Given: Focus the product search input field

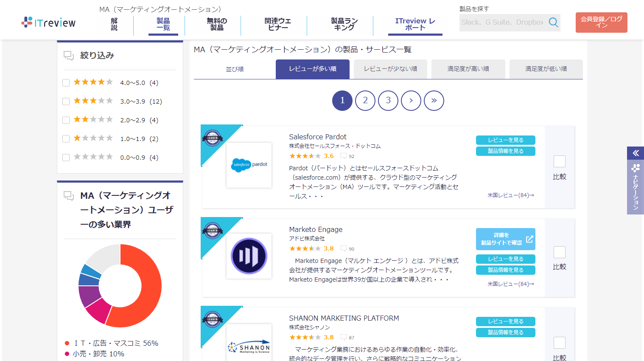Looking at the screenshot, I should click(x=503, y=23).
